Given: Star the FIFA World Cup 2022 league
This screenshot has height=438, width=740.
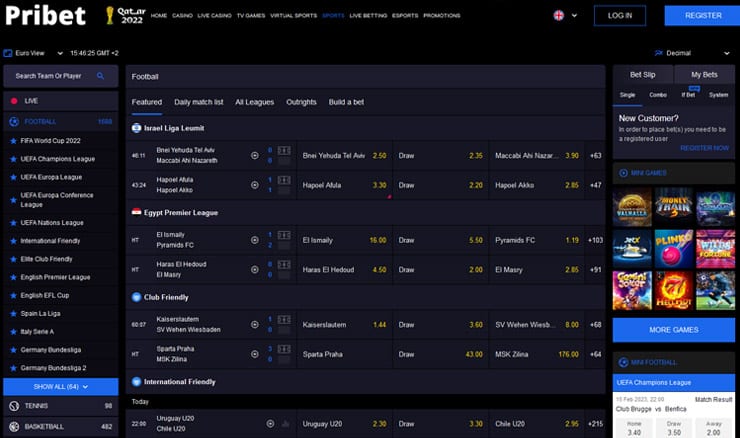Looking at the screenshot, I should coord(13,141).
